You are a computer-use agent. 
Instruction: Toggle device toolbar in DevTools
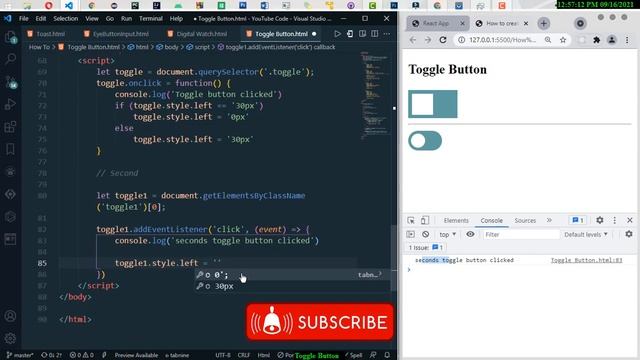tap(424, 220)
